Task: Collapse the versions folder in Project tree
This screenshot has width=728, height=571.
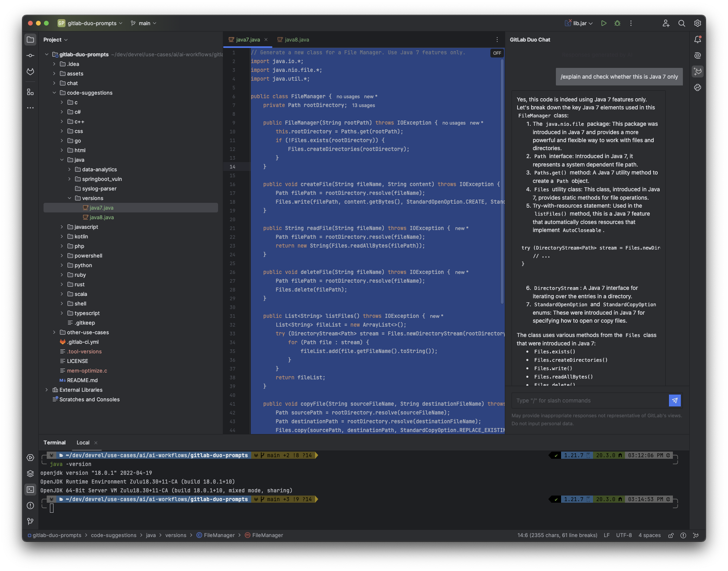Action: 69,198
